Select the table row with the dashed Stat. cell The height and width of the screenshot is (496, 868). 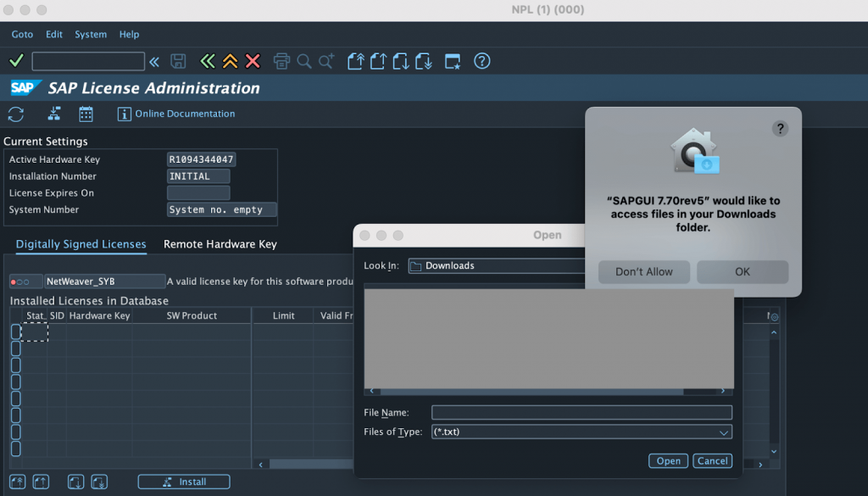(16, 332)
